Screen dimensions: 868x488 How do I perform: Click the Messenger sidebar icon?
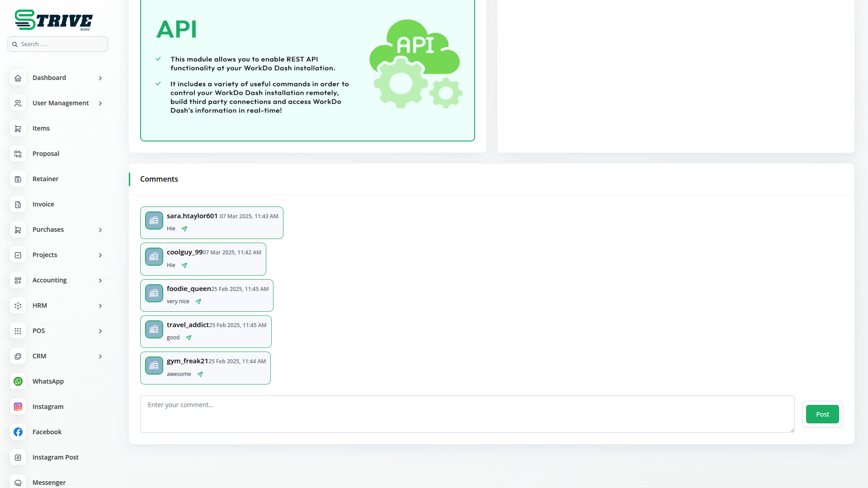pyautogui.click(x=18, y=482)
